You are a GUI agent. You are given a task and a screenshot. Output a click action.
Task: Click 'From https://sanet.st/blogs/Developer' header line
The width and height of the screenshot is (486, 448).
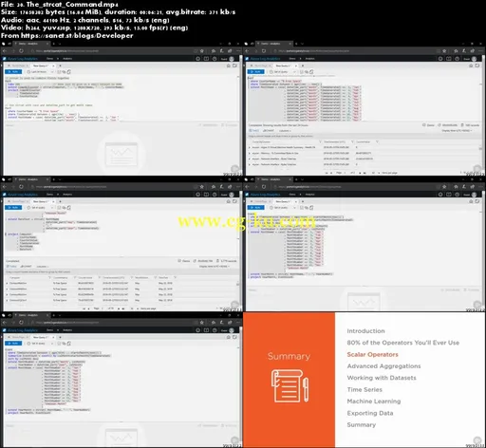point(66,35)
